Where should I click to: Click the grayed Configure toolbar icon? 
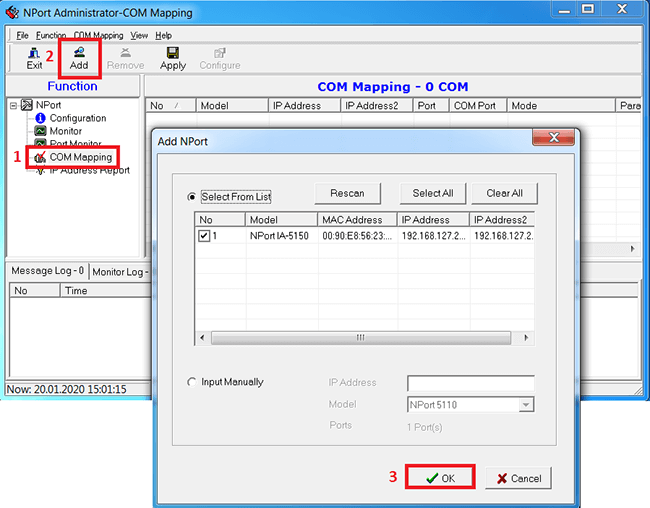click(220, 58)
